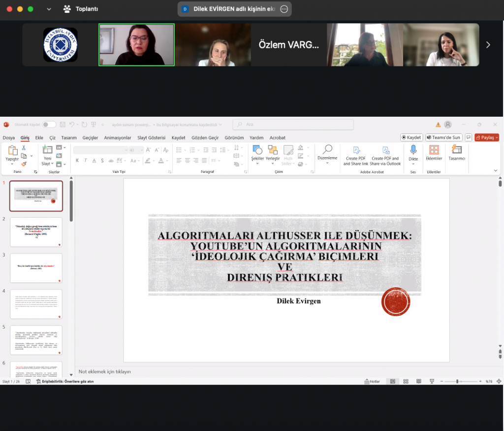Click the Kaydet record button at top right

[411, 137]
